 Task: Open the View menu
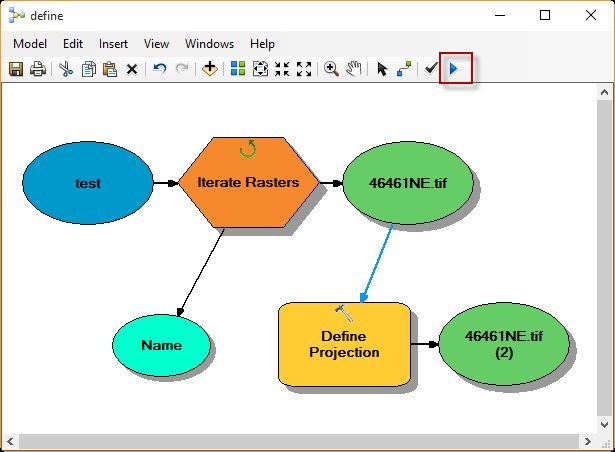pos(156,44)
